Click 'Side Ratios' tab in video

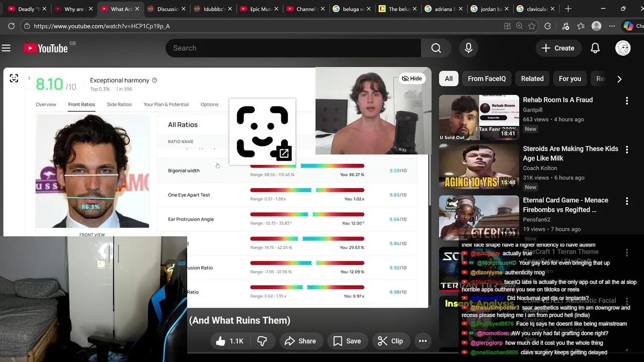119,105
